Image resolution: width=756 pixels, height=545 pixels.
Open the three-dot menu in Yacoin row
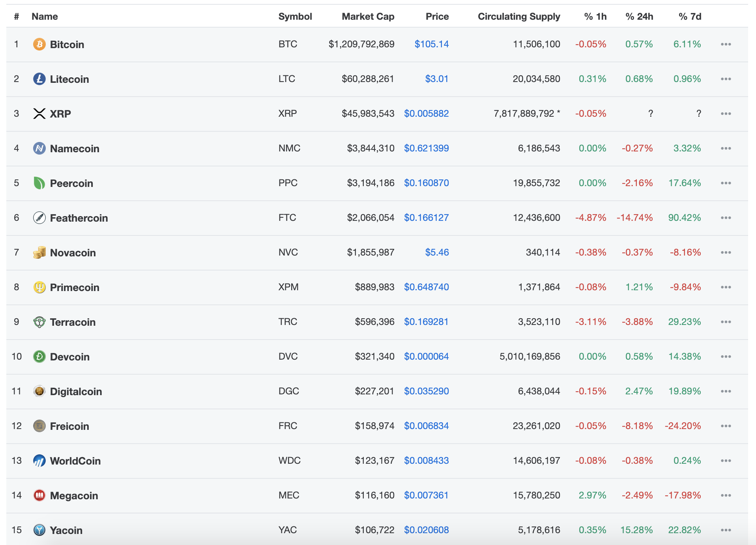[x=726, y=530]
